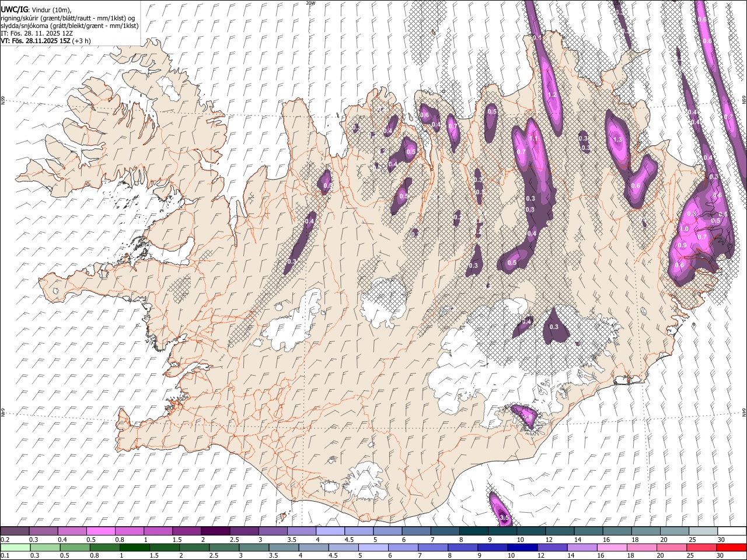Click the 'slydda/snjókoma' description line

click(69, 26)
